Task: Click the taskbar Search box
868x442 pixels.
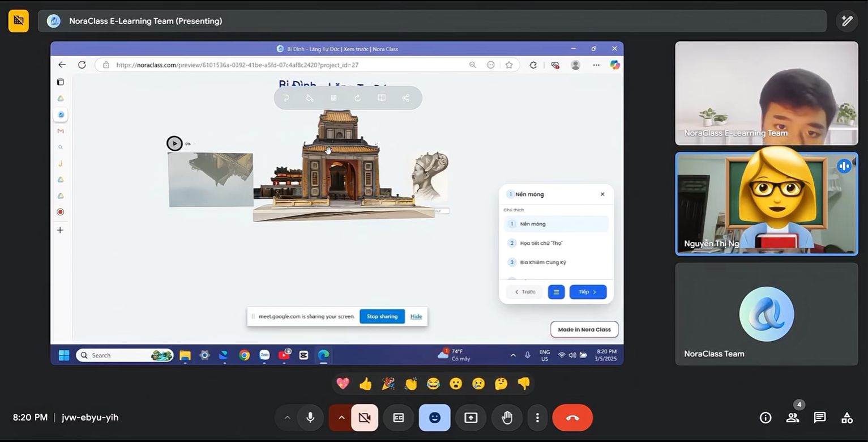Action: [125, 355]
